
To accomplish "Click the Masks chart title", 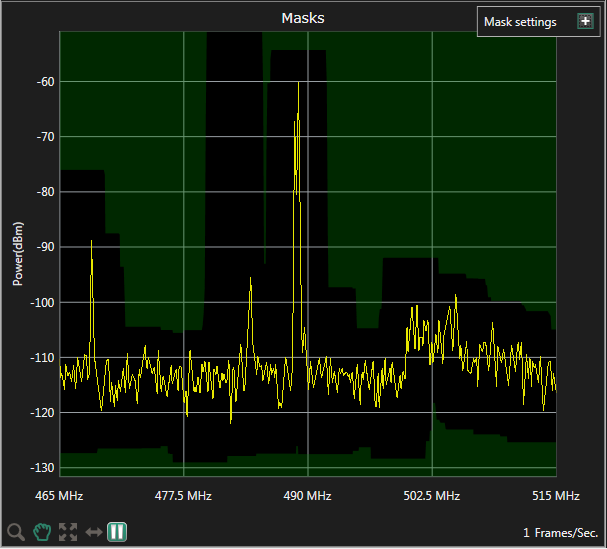I will pyautogui.click(x=302, y=18).
